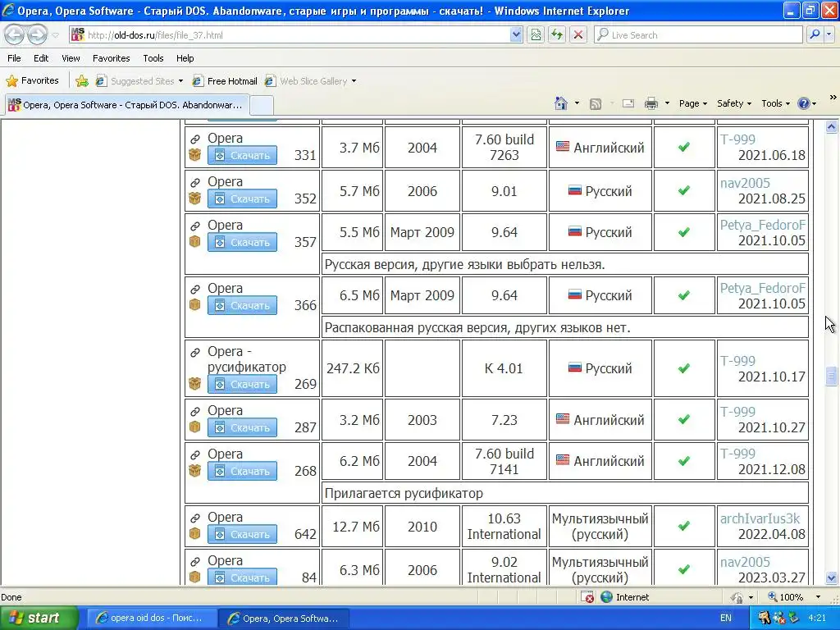The height and width of the screenshot is (630, 840).
Task: Open the zoom level 100% dropdown arrow
Action: (818, 597)
